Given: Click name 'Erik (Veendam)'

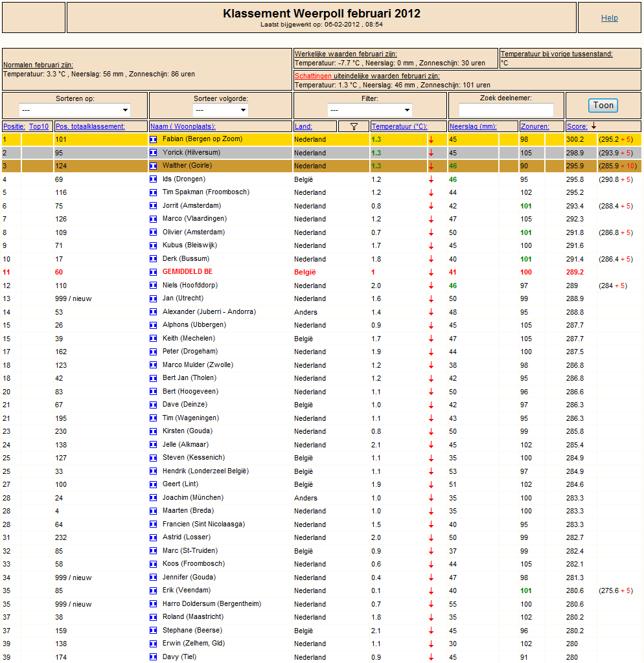Looking at the screenshot, I should (187, 590).
